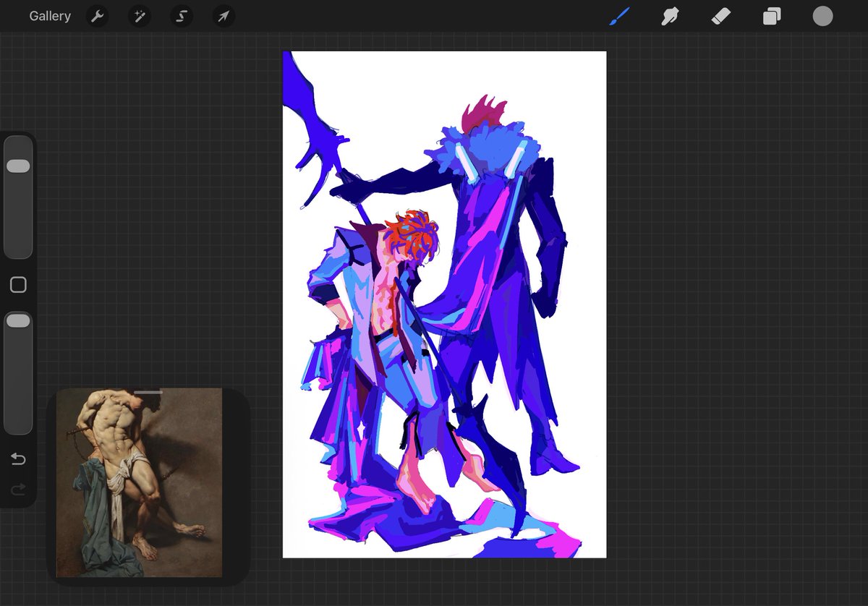This screenshot has width=868, height=606.
Task: Select the Eraser tool
Action: pos(721,16)
